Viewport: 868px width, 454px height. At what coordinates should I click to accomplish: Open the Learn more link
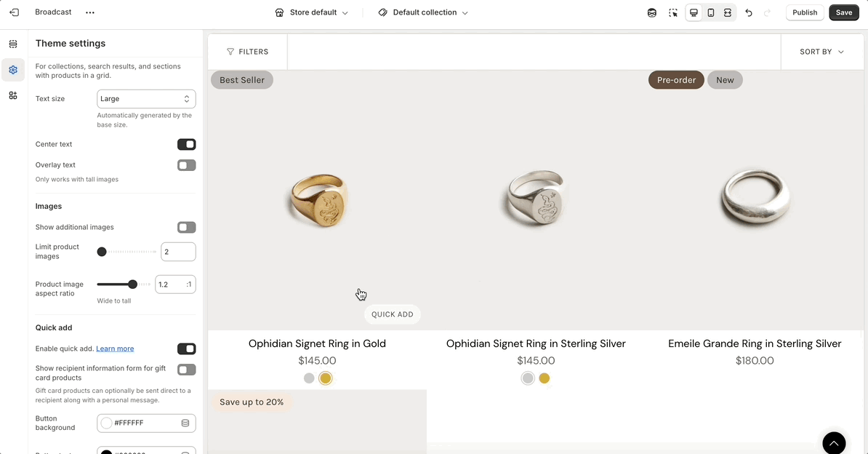pyautogui.click(x=115, y=349)
